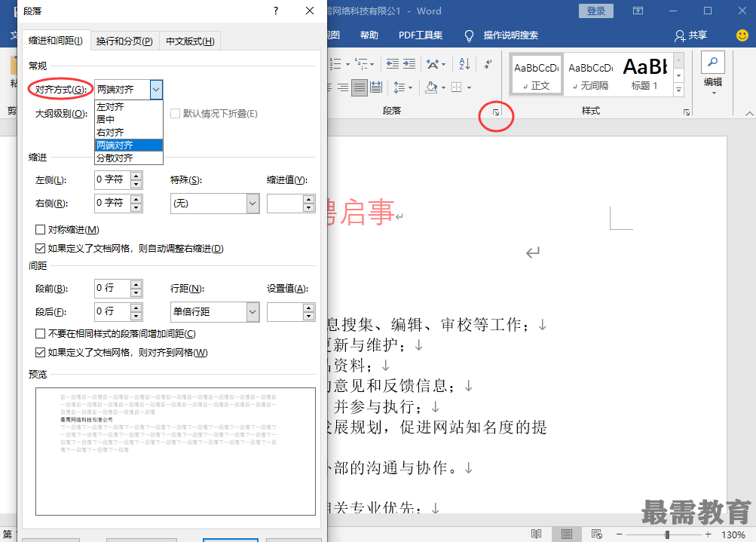Screen dimensions: 756x542
Task: Click the 130% zoom level
Action: coord(733,534)
